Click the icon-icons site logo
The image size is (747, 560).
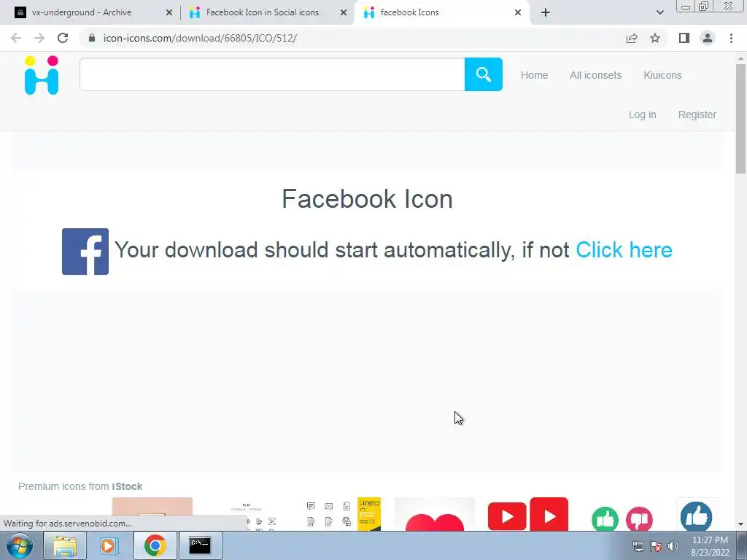[42, 75]
